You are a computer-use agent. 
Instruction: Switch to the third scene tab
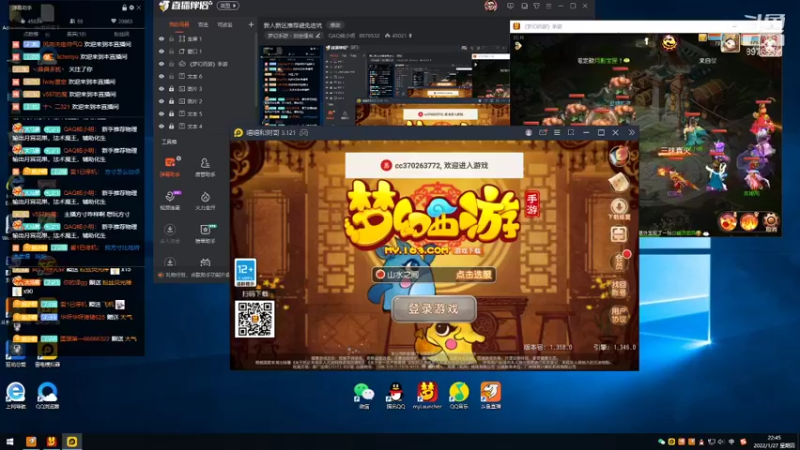point(225,24)
